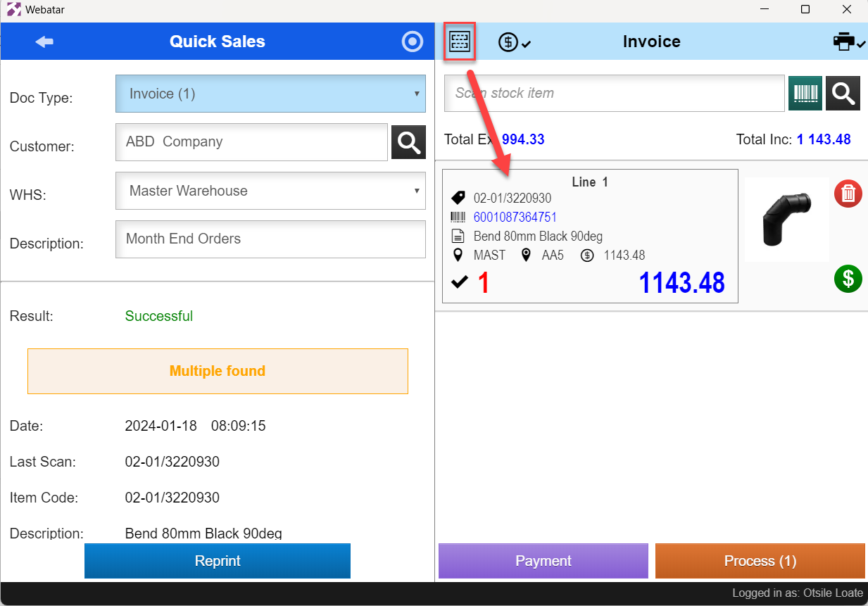Click Logged in as: Otsile Loate
The image size is (868, 606).
point(798,593)
